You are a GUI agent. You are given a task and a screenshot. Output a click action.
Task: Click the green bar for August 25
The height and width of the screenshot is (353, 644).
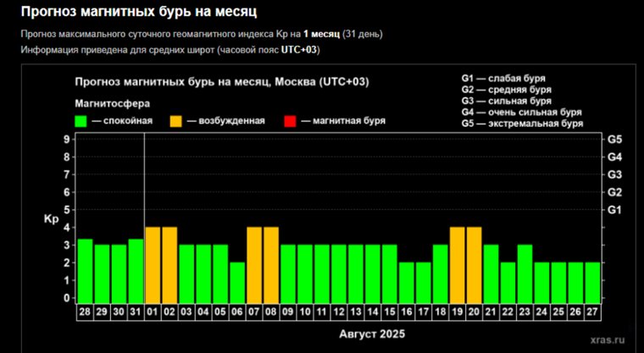[x=558, y=283]
